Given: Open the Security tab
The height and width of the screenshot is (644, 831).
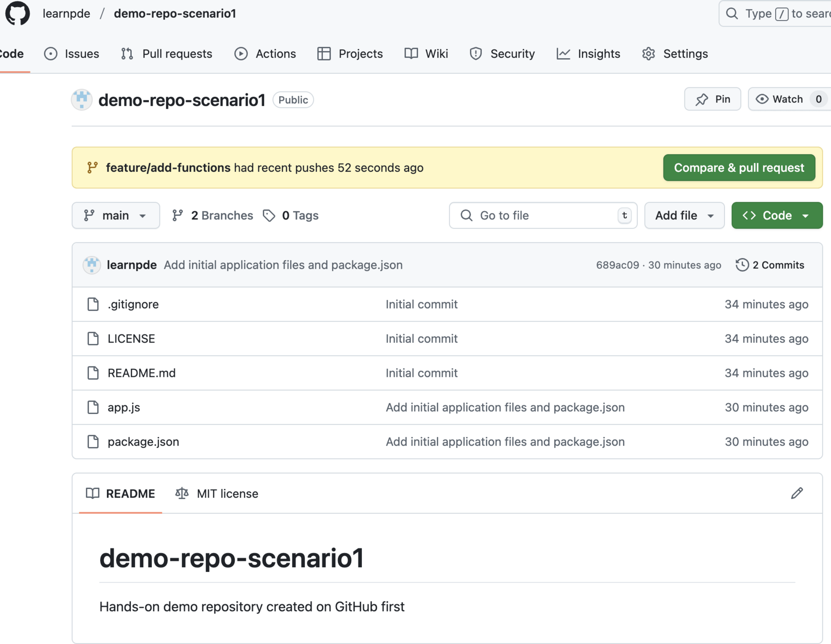Looking at the screenshot, I should 502,53.
